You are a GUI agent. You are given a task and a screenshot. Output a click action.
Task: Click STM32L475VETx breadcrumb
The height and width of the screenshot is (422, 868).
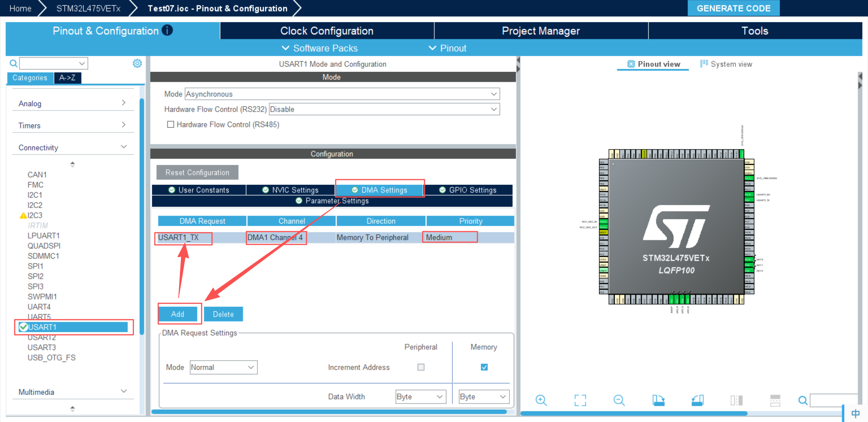click(88, 8)
